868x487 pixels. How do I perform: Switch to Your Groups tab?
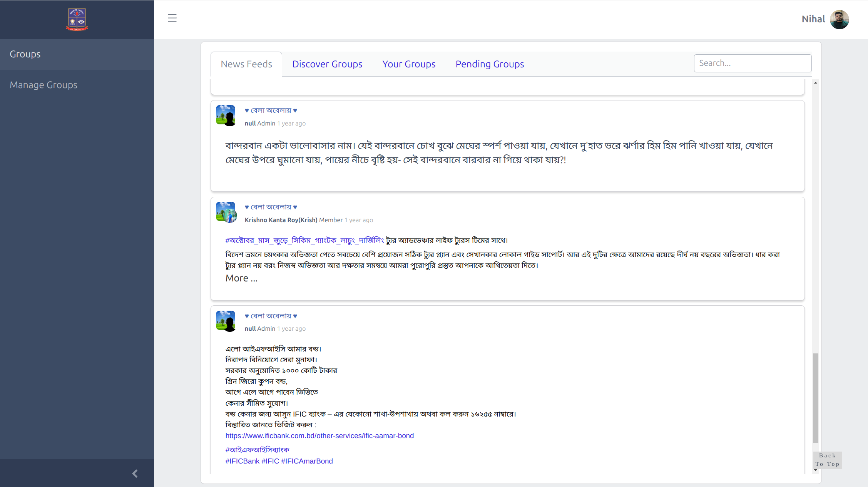pos(409,64)
